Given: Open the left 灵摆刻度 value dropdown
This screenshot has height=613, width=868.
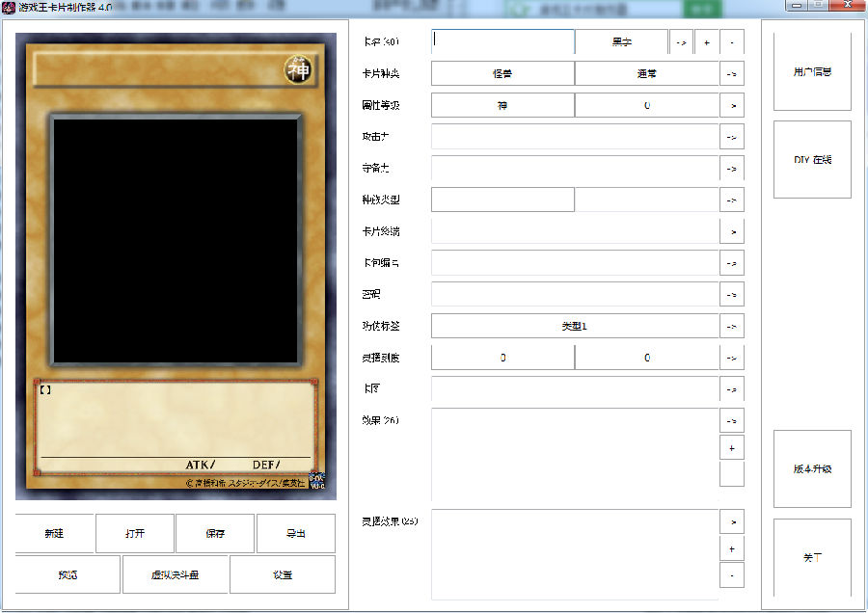Looking at the screenshot, I should click(502, 358).
